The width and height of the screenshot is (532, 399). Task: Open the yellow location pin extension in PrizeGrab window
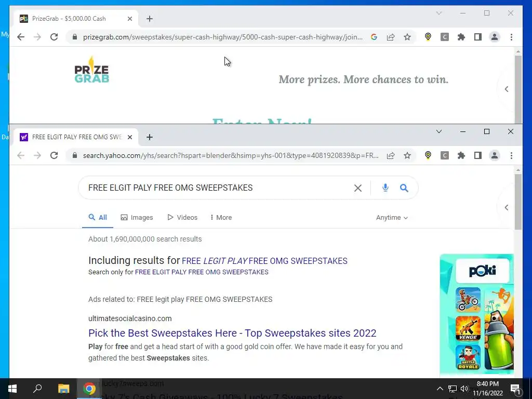coord(428,37)
